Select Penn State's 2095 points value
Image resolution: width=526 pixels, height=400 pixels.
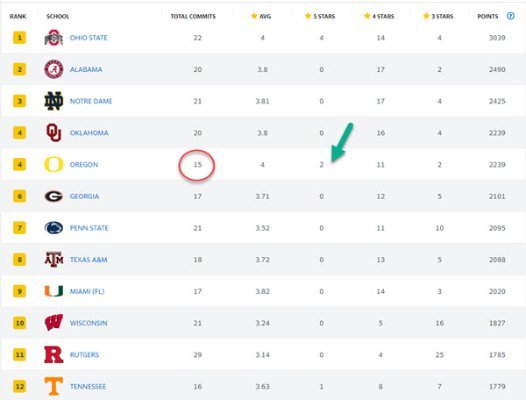point(497,228)
